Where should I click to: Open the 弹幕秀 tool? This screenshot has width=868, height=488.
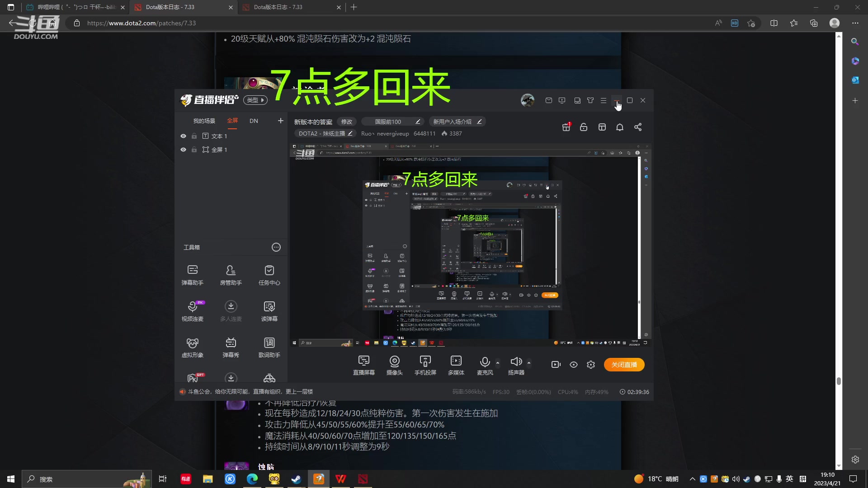pos(231,347)
